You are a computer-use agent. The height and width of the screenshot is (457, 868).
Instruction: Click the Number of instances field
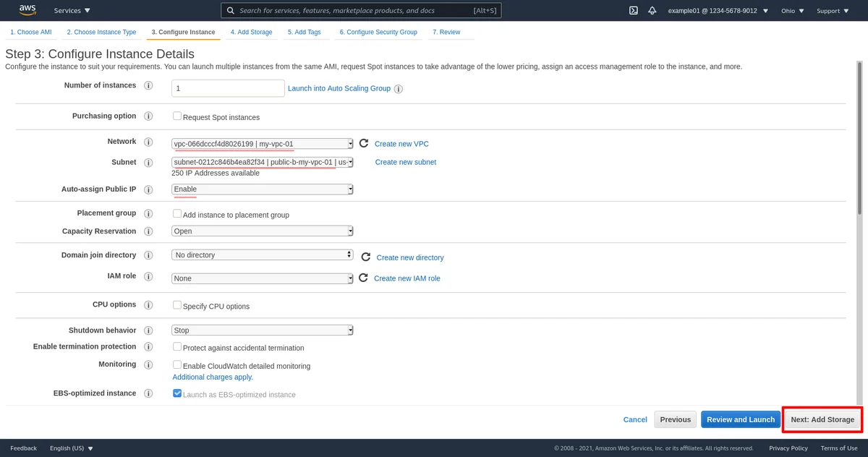coord(228,88)
